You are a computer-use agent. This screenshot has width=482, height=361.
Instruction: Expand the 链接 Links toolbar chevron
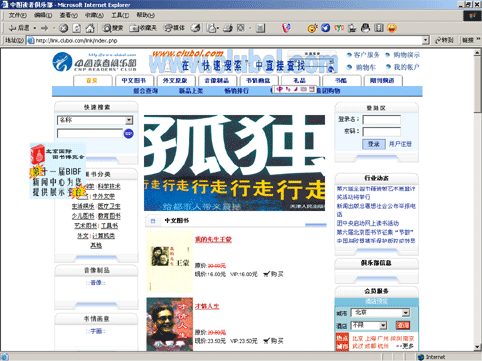pyautogui.click(x=479, y=40)
